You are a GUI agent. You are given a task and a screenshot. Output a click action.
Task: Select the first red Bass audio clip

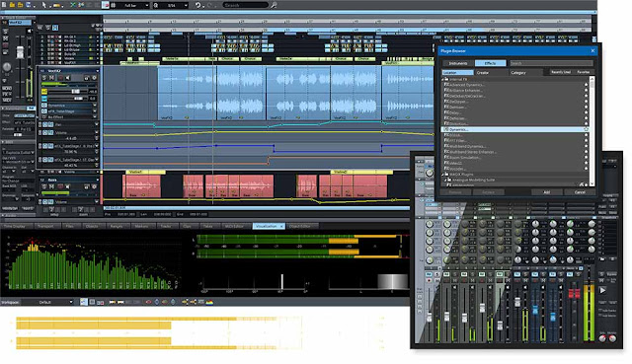pyautogui.click(x=141, y=186)
